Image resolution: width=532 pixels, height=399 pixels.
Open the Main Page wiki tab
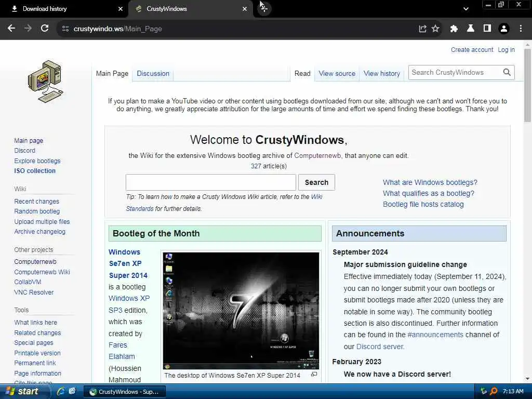pyautogui.click(x=112, y=73)
